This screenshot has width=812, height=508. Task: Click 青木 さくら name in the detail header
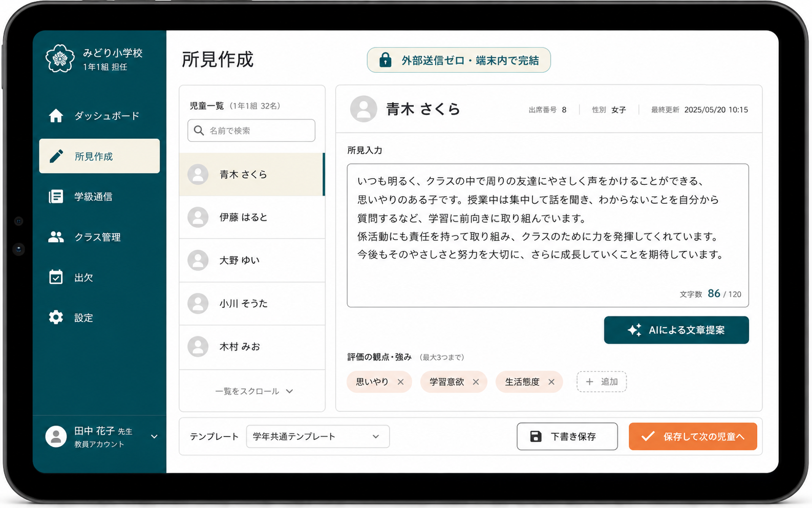[423, 109]
